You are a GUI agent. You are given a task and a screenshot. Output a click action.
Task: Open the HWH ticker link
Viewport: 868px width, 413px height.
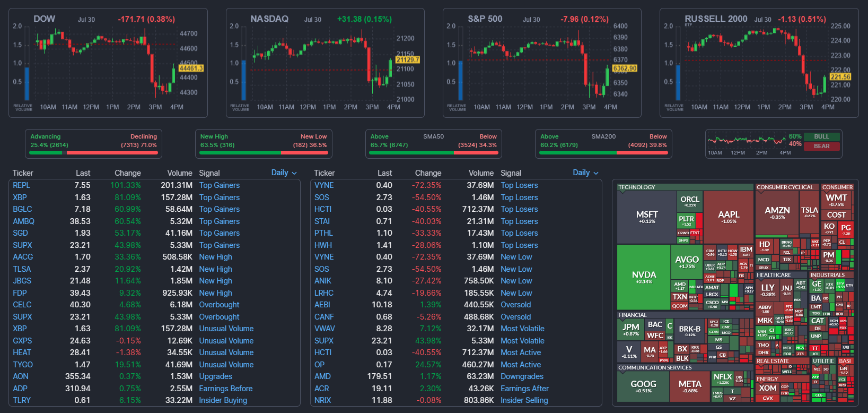(323, 245)
